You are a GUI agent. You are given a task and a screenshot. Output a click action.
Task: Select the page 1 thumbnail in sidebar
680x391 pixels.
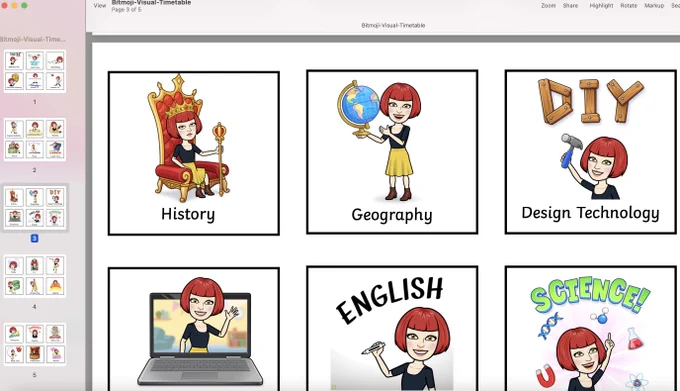[35, 72]
